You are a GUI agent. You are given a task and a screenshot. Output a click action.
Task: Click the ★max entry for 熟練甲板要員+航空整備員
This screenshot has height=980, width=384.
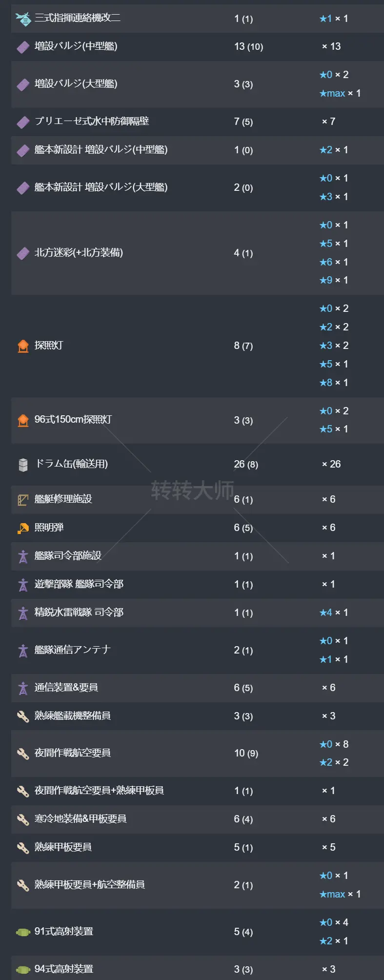[x=340, y=894]
